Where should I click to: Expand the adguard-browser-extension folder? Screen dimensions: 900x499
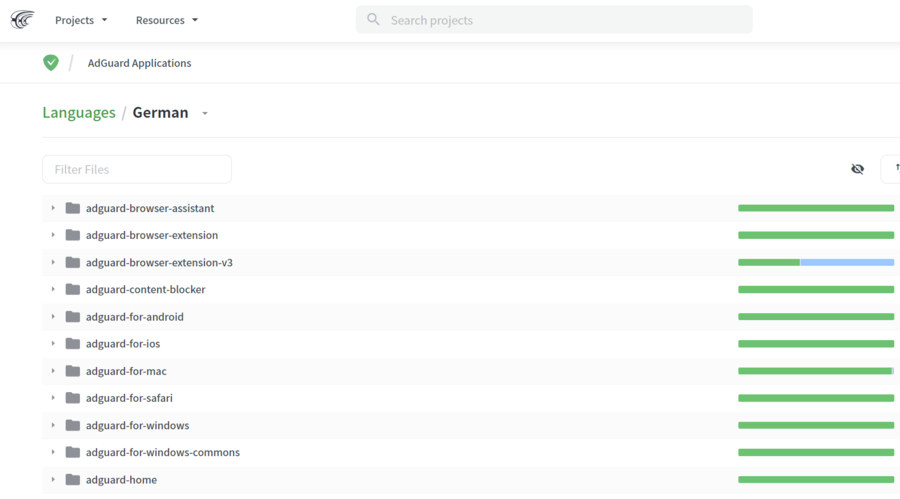pyautogui.click(x=53, y=235)
